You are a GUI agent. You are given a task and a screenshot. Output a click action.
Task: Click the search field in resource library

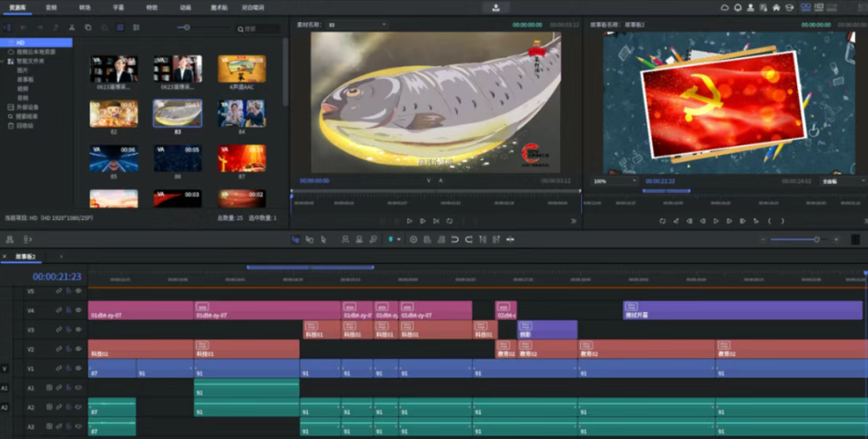pos(258,29)
